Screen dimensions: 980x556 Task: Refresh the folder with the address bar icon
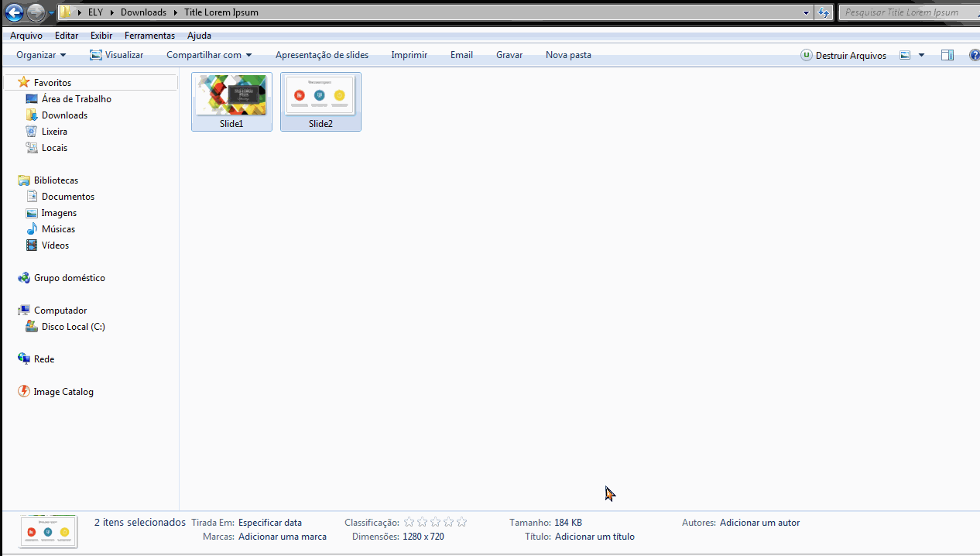pos(824,12)
